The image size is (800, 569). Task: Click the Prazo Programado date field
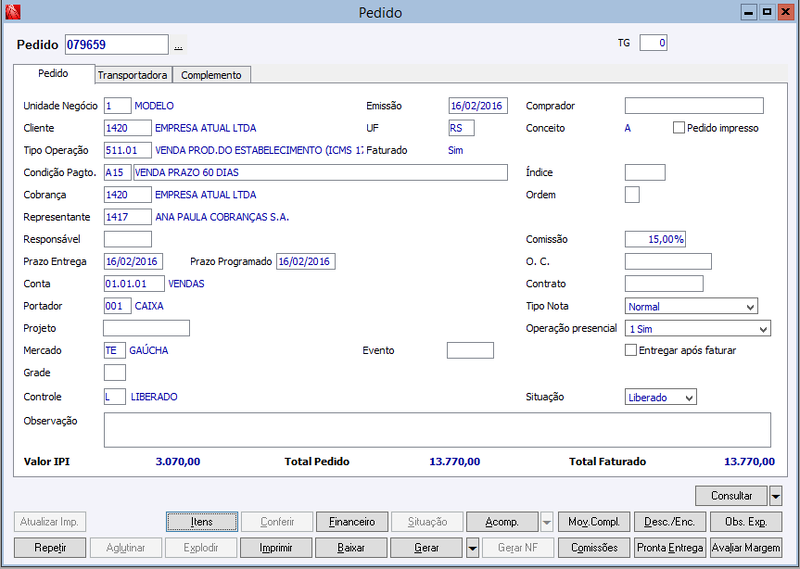coord(306,261)
